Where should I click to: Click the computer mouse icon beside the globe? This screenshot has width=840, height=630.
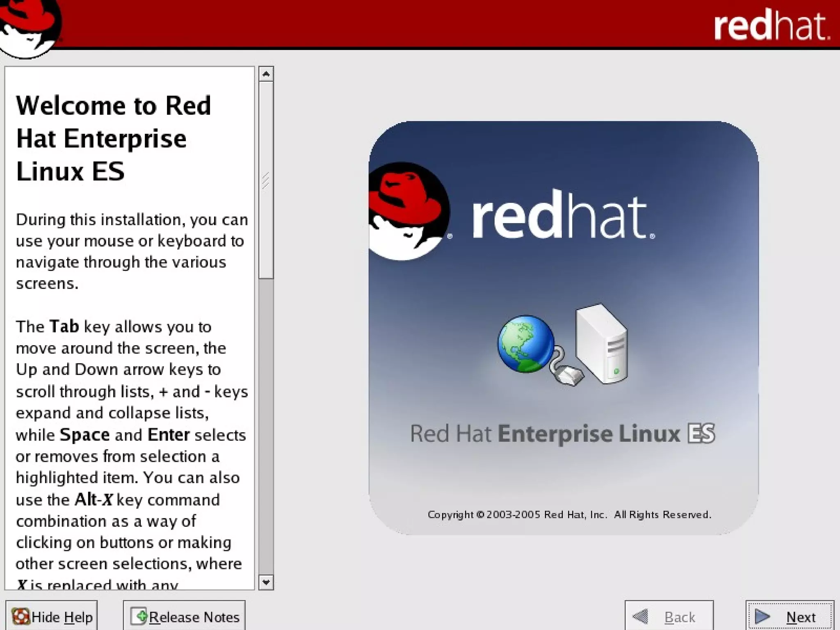coord(570,375)
